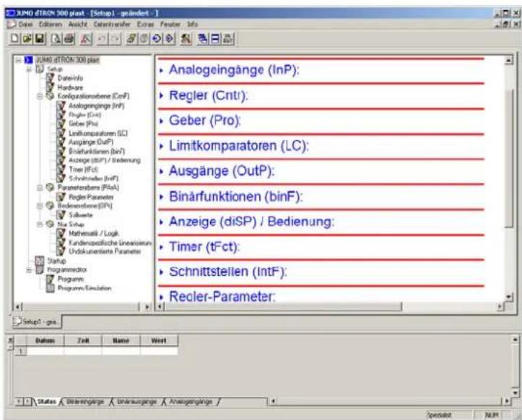
Task: Click the icon beside Hardware in tree
Action: (50, 87)
